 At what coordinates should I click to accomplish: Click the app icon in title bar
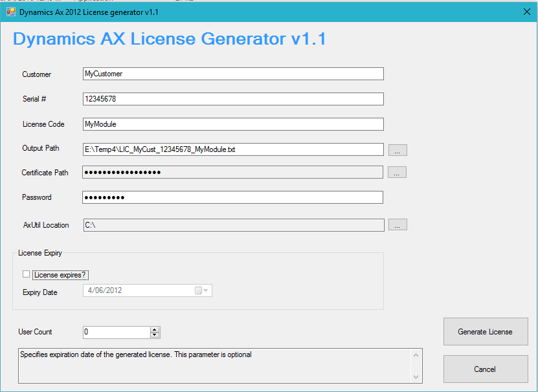(x=11, y=12)
